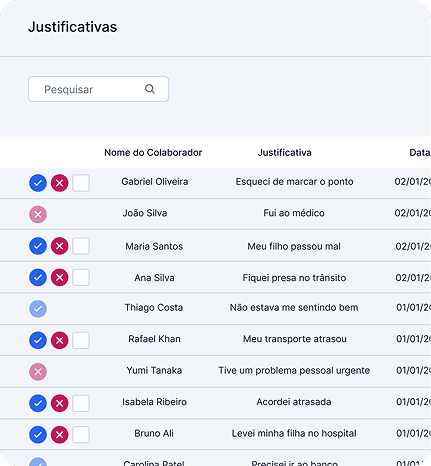Image resolution: width=431 pixels, height=466 pixels.
Task: Focus the Pesquisar search field
Action: click(98, 89)
